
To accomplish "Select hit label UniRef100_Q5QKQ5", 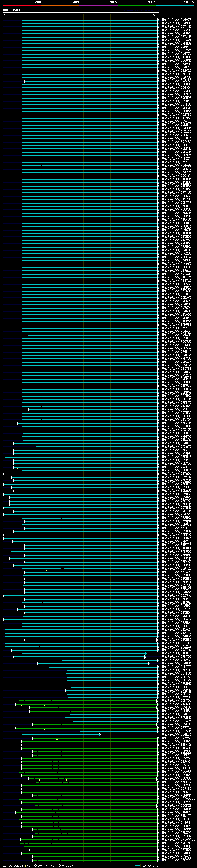I will pyautogui.click(x=177, y=504).
